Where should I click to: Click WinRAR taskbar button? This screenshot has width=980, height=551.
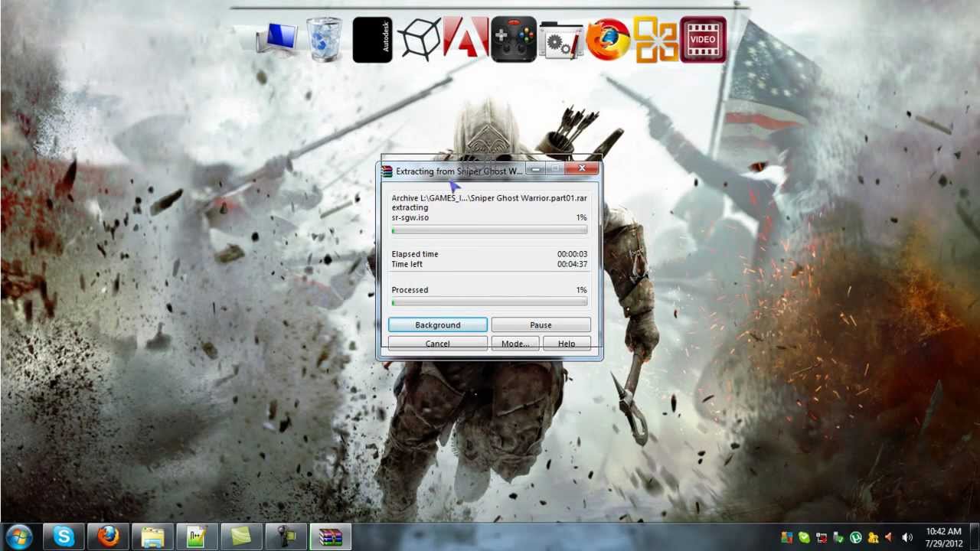click(x=331, y=537)
